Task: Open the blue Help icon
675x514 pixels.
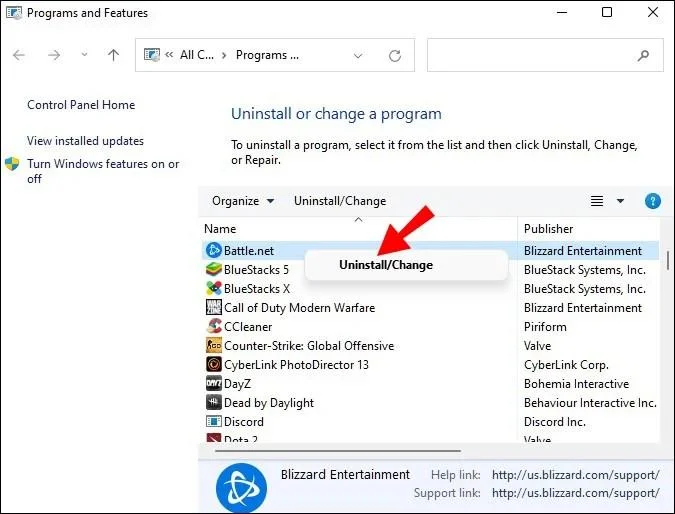Action: pyautogui.click(x=653, y=201)
